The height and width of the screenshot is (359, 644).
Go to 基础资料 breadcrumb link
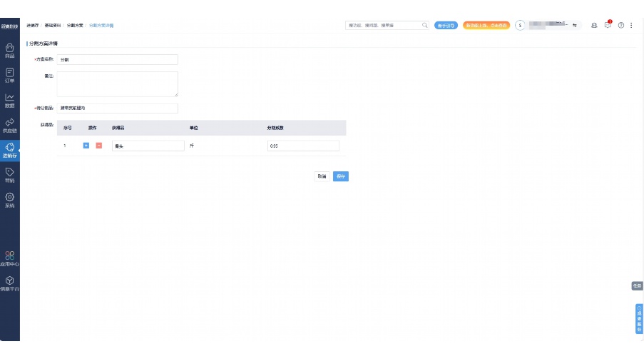(x=53, y=25)
